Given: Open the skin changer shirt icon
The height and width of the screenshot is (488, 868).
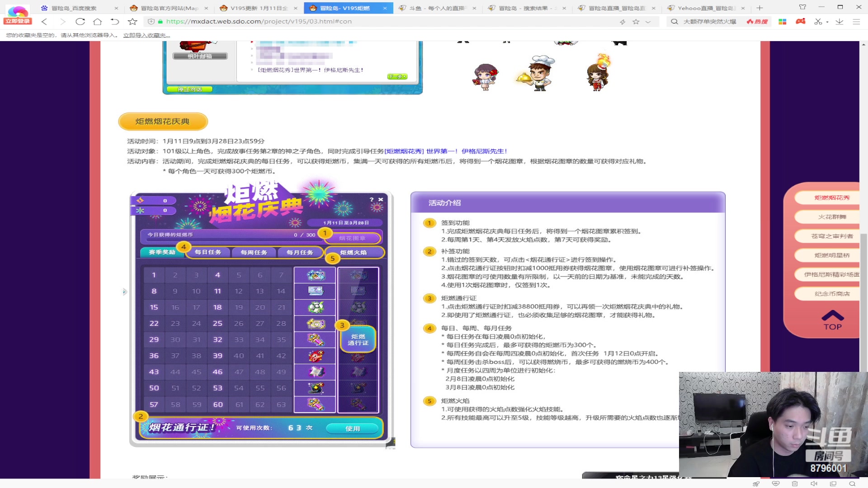Looking at the screenshot, I should [802, 7].
